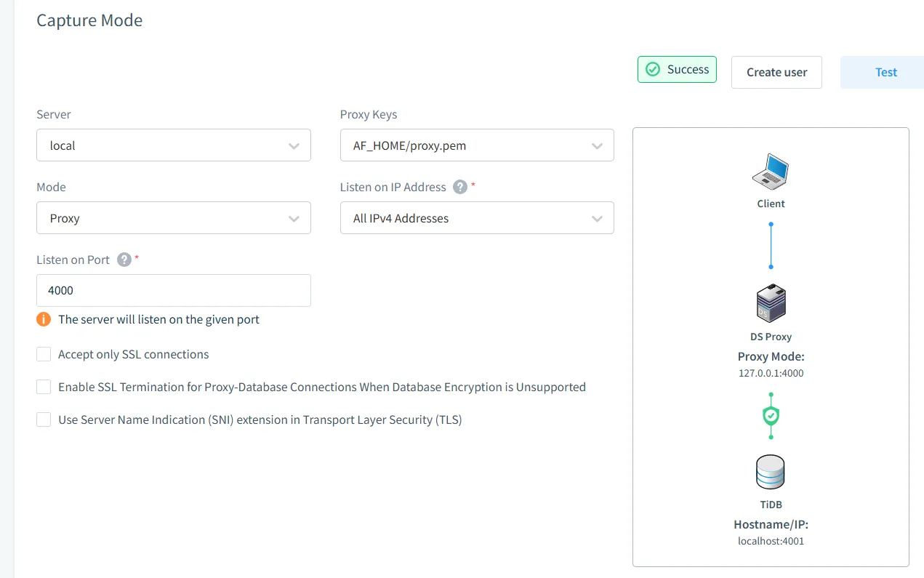This screenshot has width=924, height=578.
Task: Click the Test button
Action: (x=885, y=73)
